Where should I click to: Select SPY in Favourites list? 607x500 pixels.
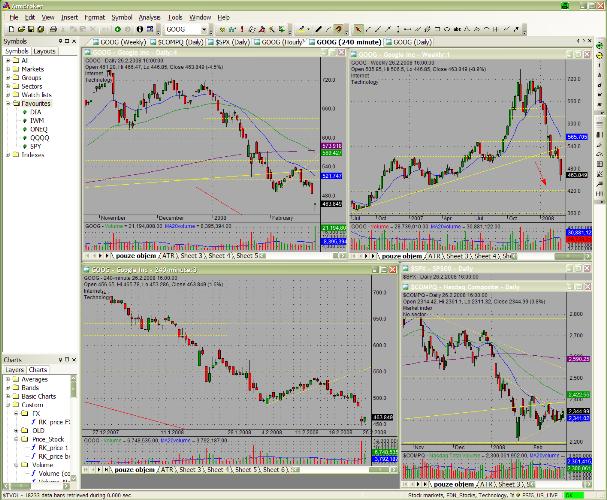pos(36,146)
